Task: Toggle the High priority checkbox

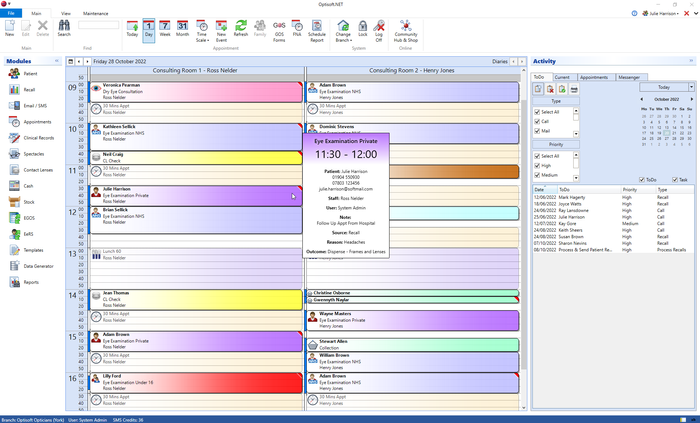Action: (x=538, y=166)
